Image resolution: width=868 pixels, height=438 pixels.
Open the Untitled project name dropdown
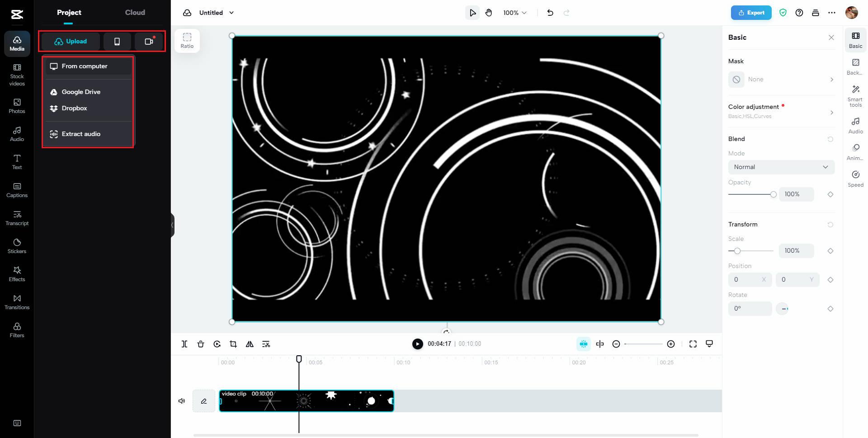[217, 13]
